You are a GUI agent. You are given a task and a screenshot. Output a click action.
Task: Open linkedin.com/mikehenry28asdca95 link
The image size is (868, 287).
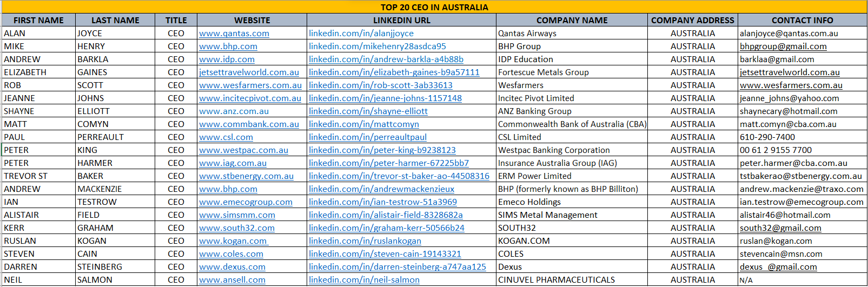click(377, 46)
